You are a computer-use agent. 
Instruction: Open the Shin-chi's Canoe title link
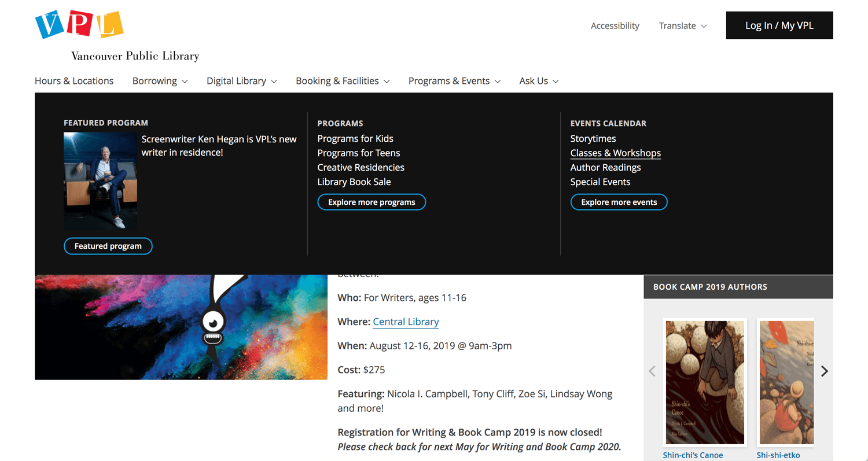693,455
